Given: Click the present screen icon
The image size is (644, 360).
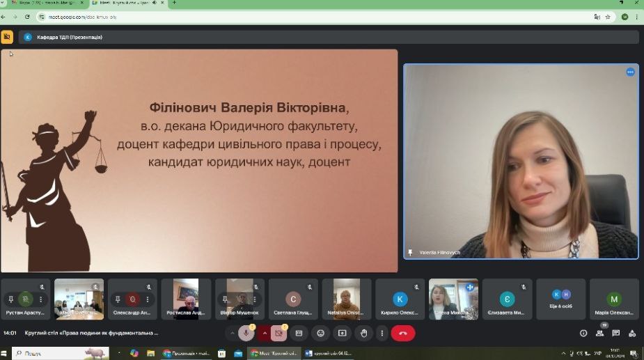Looking at the screenshot, I should pyautogui.click(x=342, y=334).
